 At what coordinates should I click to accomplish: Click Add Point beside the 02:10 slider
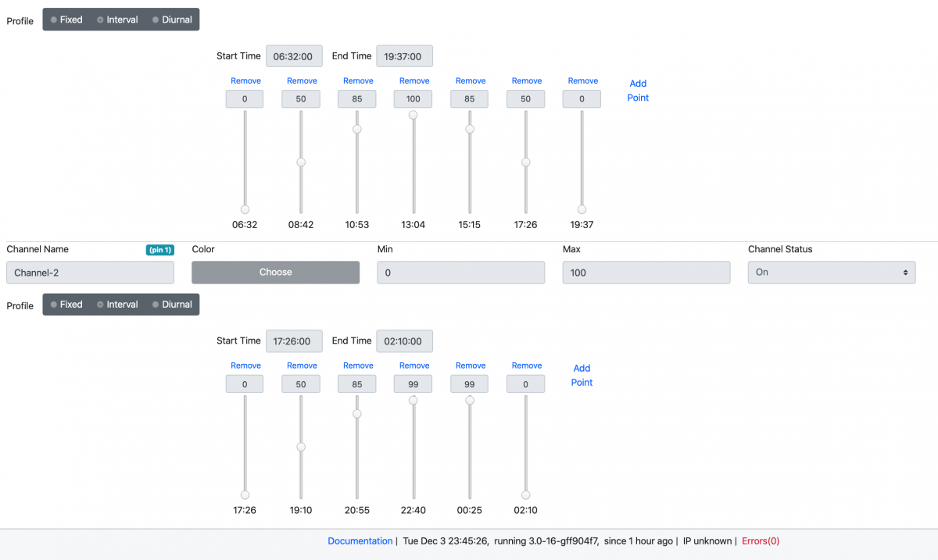[582, 376]
